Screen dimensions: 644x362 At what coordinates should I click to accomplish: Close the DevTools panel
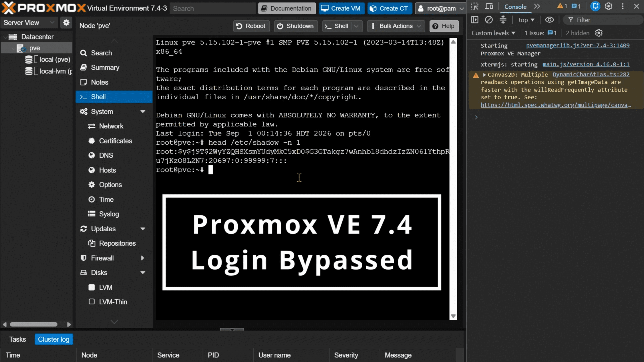[x=636, y=7]
